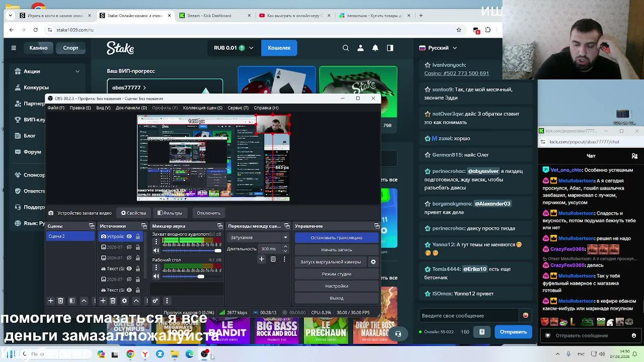Hide the last Текст (GDI) source
This screenshot has width=644, height=362.
pyautogui.click(x=129, y=290)
